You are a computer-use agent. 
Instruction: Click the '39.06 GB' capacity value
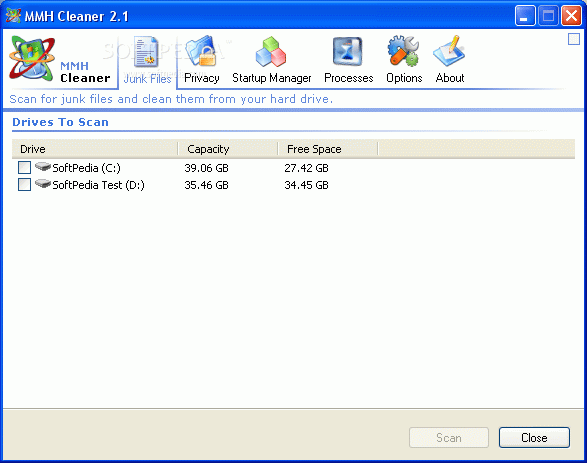coord(206,168)
